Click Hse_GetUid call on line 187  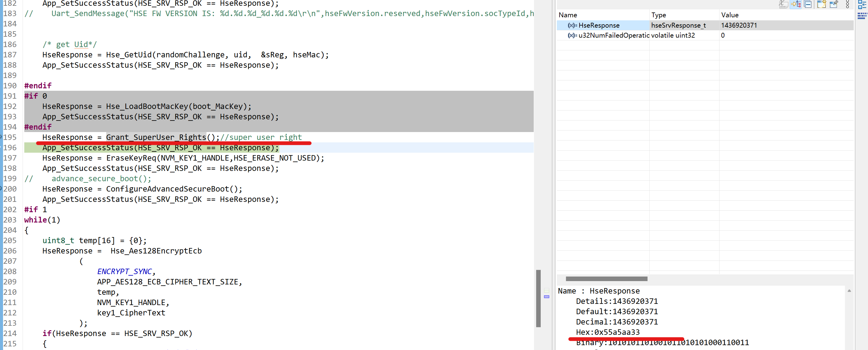click(x=129, y=55)
